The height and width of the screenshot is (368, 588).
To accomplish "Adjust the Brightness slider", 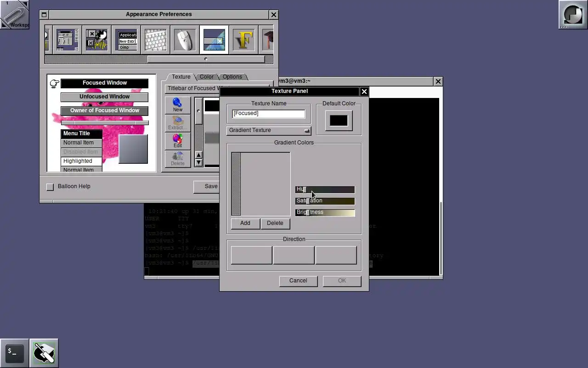I will tap(325, 213).
